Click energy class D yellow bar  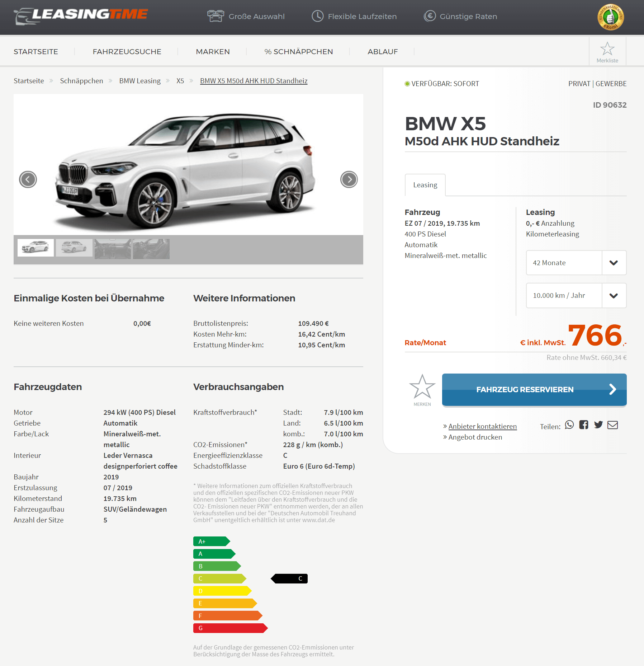pyautogui.click(x=222, y=591)
